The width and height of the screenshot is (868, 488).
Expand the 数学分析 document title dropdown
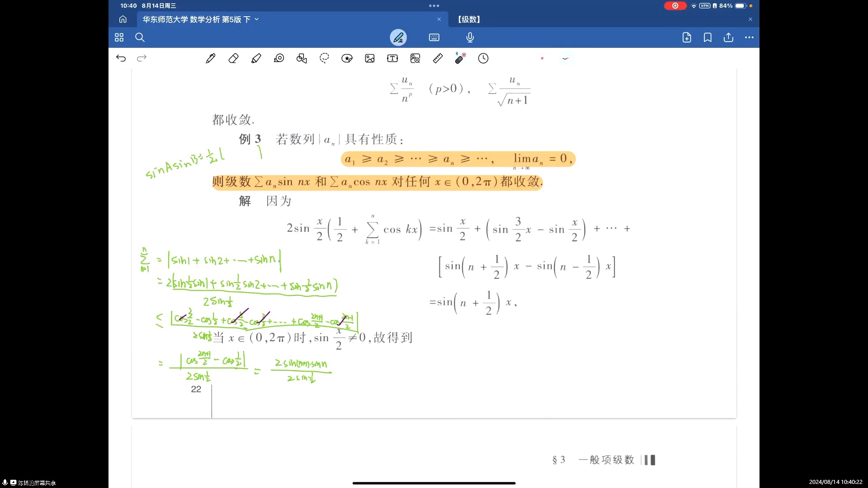(257, 19)
